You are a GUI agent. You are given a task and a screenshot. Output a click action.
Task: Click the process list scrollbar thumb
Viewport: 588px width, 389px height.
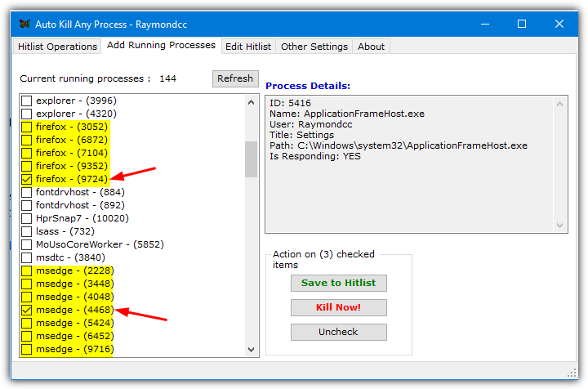(252, 159)
